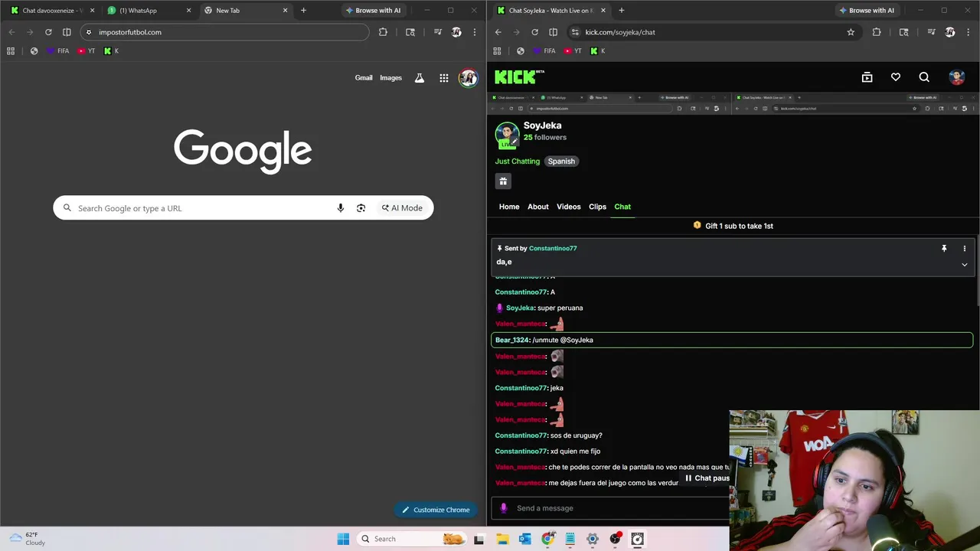The width and height of the screenshot is (980, 551).
Task: Click kick.com/soyjeka/chat address bar
Action: [x=714, y=32]
